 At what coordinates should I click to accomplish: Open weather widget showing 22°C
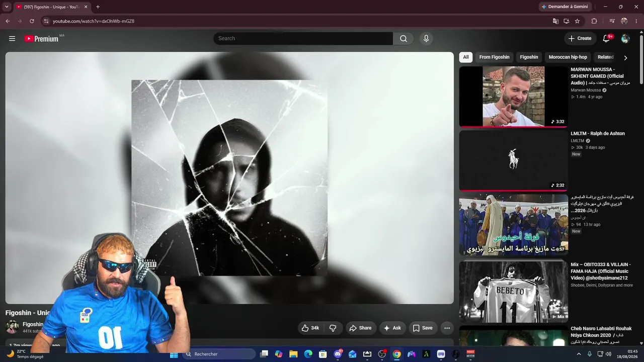[25, 354]
